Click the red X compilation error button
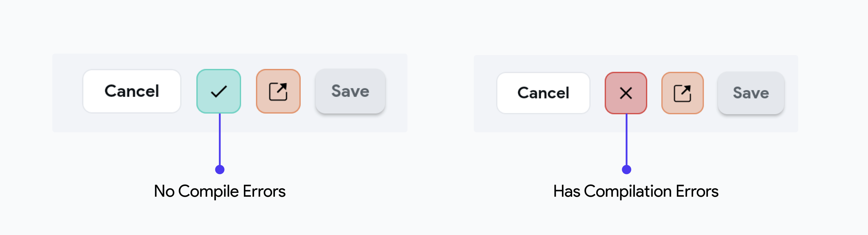The width and height of the screenshot is (868, 235). click(x=626, y=93)
